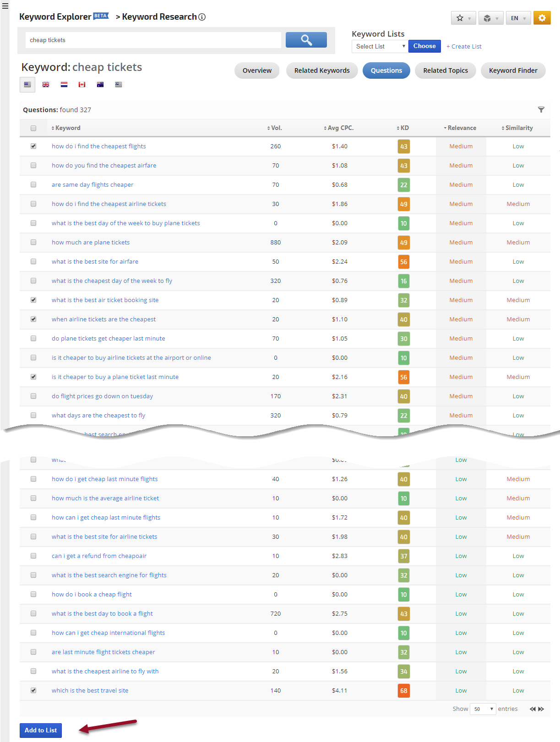560x742 pixels.
Task: Click the cheap tickets search field
Action: (153, 40)
